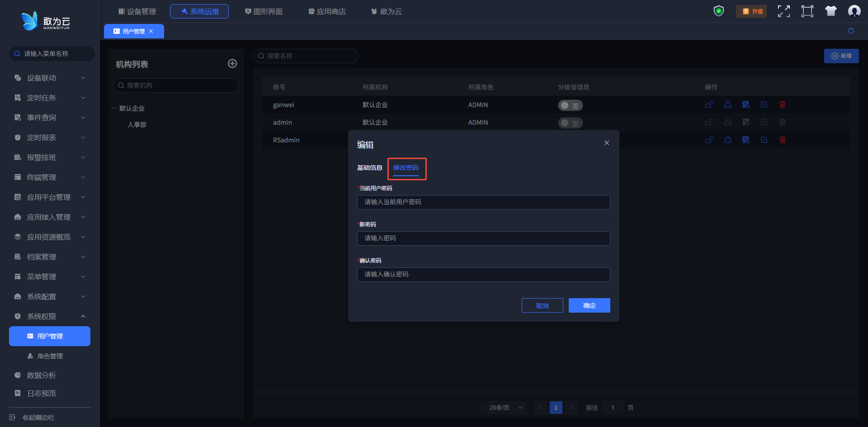Focus the 搜索名称 search box
Viewport: 868px width, 427px height.
pos(306,56)
